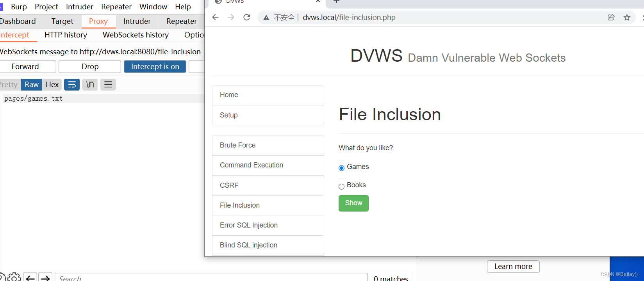Open search settings gear icon
644x281 pixels.
click(x=14, y=277)
